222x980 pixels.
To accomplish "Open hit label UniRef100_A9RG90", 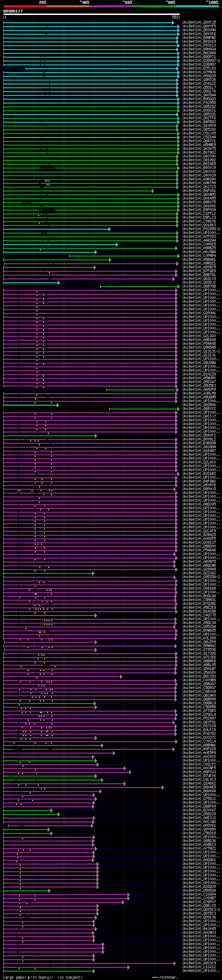I will tap(199, 179).
